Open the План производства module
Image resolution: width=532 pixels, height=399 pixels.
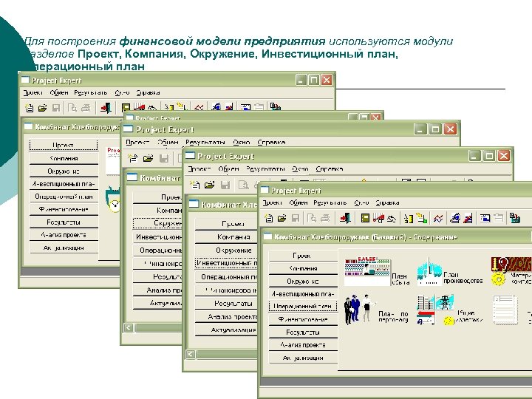(x=449, y=272)
